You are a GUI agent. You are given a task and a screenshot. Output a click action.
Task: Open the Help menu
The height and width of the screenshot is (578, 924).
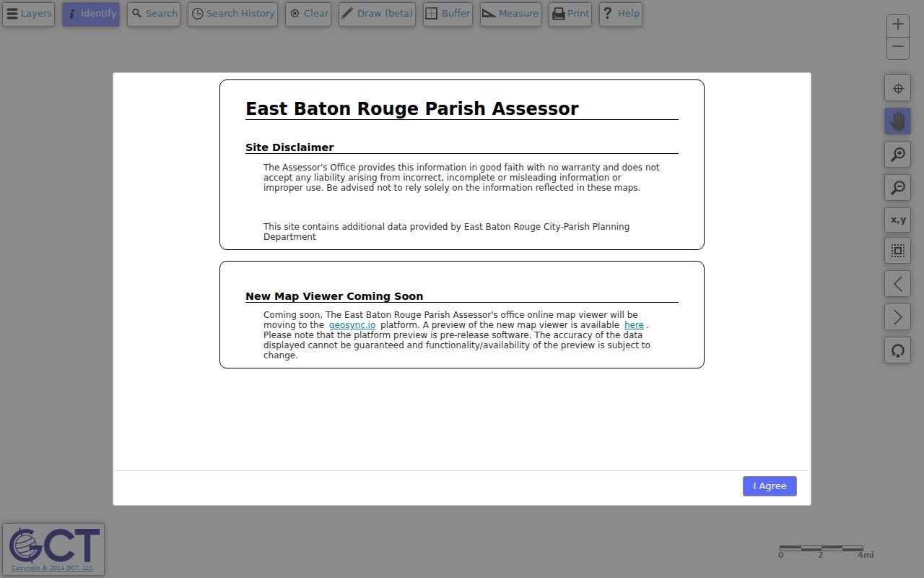click(621, 14)
